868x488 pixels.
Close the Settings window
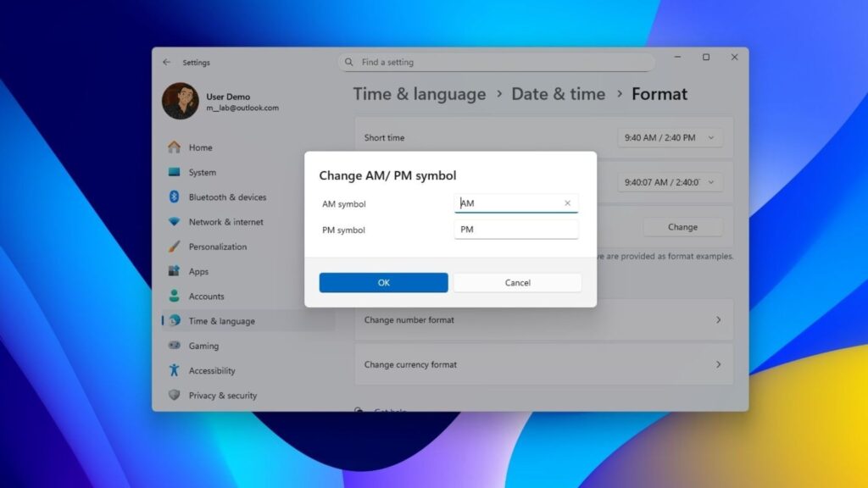coord(734,57)
